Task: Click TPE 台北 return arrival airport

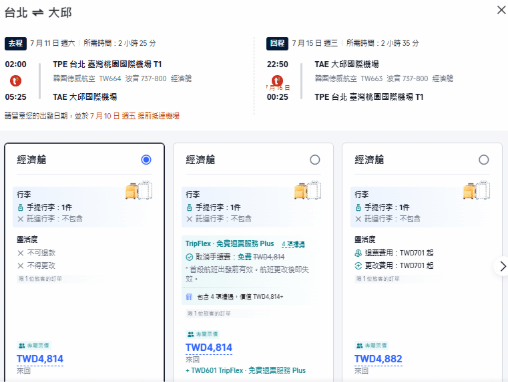Action: [369, 97]
